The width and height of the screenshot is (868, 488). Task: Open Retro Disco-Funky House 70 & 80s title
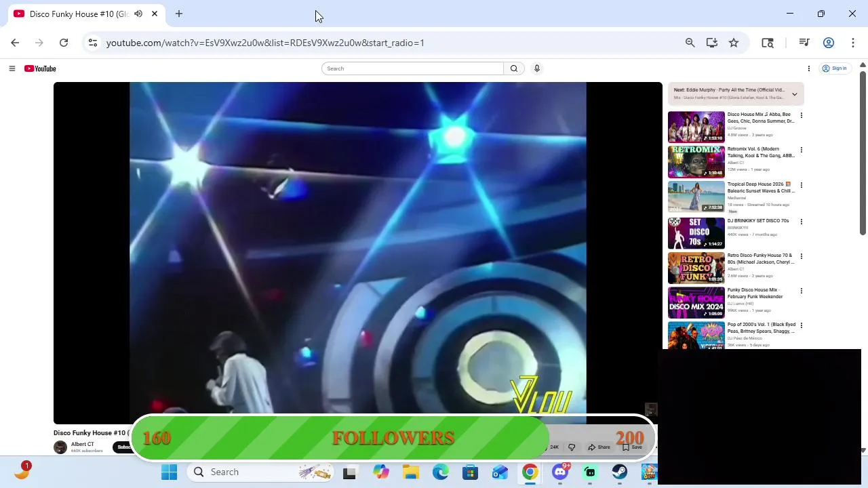point(760,259)
